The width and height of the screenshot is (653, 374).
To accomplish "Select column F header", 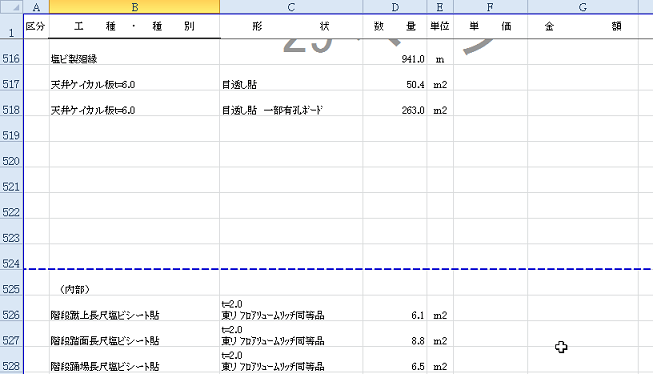I will (490, 7).
